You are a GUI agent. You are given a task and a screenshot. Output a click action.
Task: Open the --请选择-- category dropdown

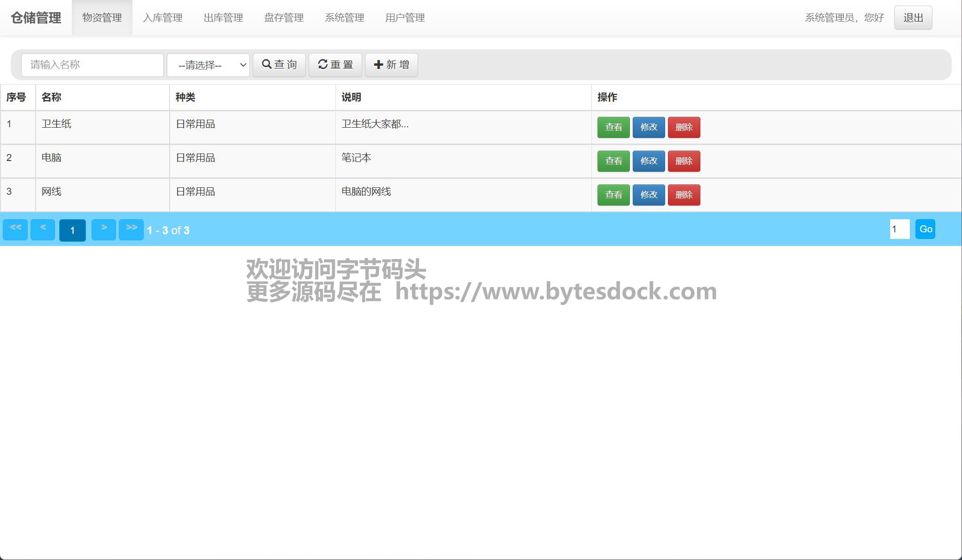pos(208,65)
